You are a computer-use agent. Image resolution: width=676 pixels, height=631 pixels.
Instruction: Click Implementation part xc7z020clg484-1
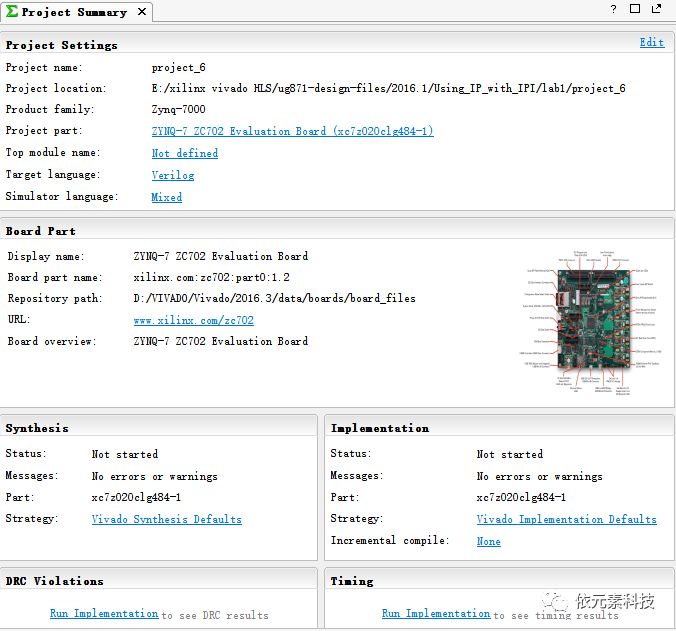coord(521,497)
